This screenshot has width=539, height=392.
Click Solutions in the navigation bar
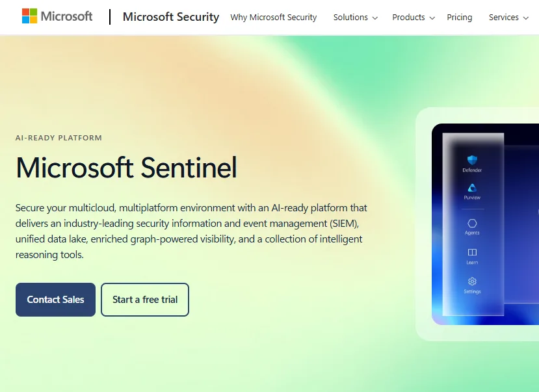click(350, 18)
